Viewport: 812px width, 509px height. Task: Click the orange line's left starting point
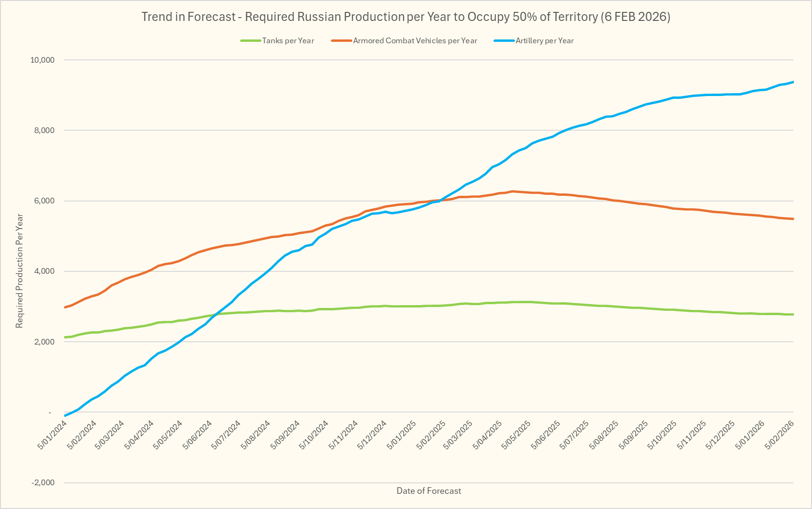click(x=65, y=307)
